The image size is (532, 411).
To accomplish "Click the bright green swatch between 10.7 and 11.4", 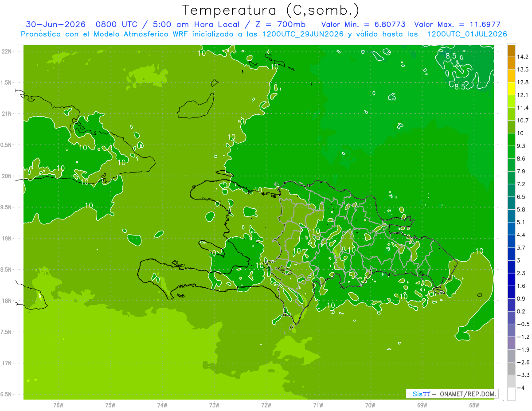I will coord(511,114).
